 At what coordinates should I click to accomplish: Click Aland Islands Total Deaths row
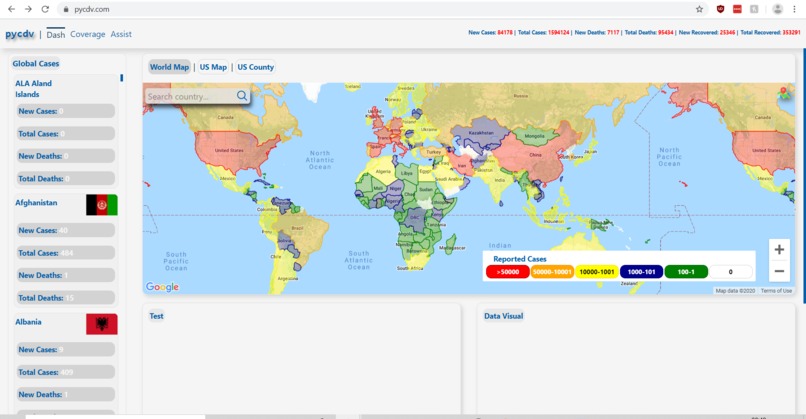[66, 178]
